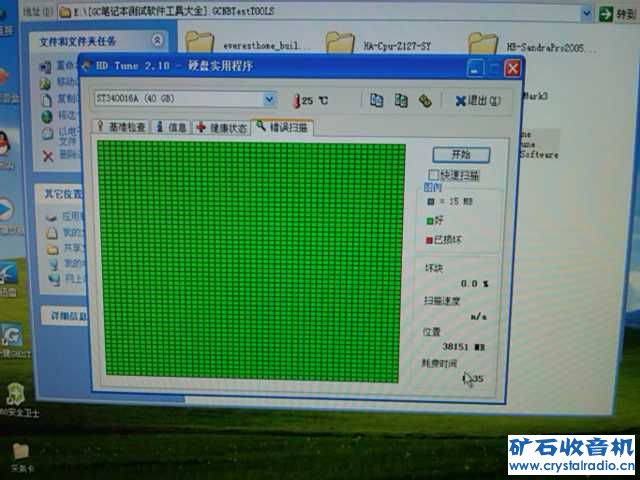Image resolution: width=640 pixels, height=480 pixels.
Task: Click the 扫描速度 scan speed label
Action: tap(442, 301)
